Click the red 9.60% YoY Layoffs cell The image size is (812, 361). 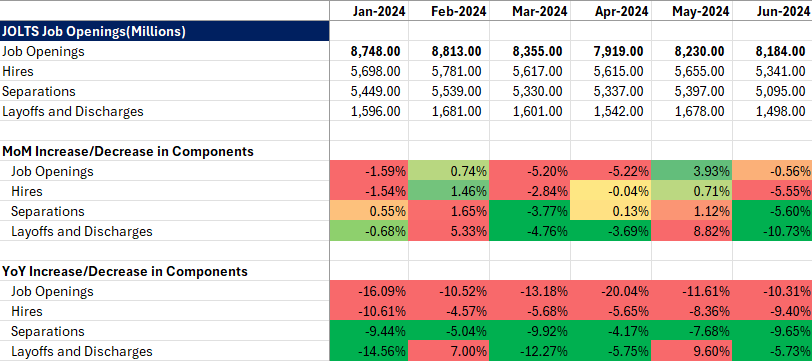[692, 351]
